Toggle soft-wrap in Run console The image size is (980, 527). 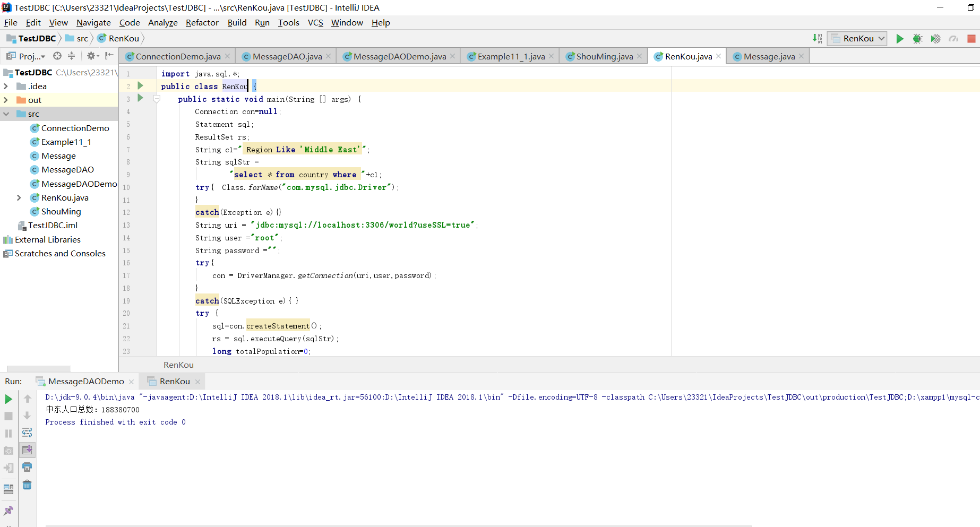tap(27, 433)
